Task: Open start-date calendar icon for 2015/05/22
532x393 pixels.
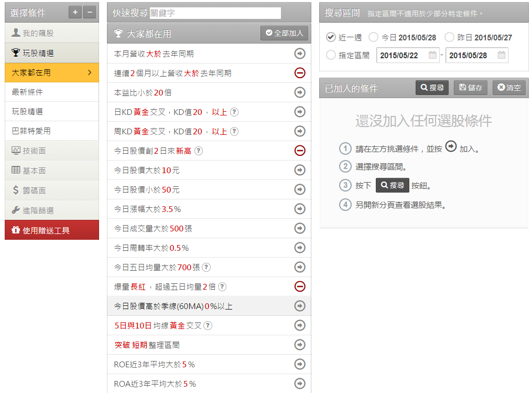Action: click(432, 55)
